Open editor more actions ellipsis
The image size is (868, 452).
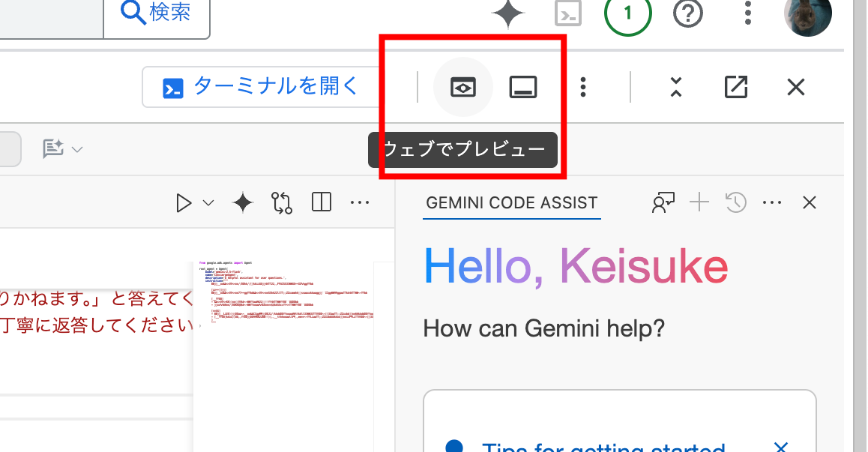click(360, 202)
